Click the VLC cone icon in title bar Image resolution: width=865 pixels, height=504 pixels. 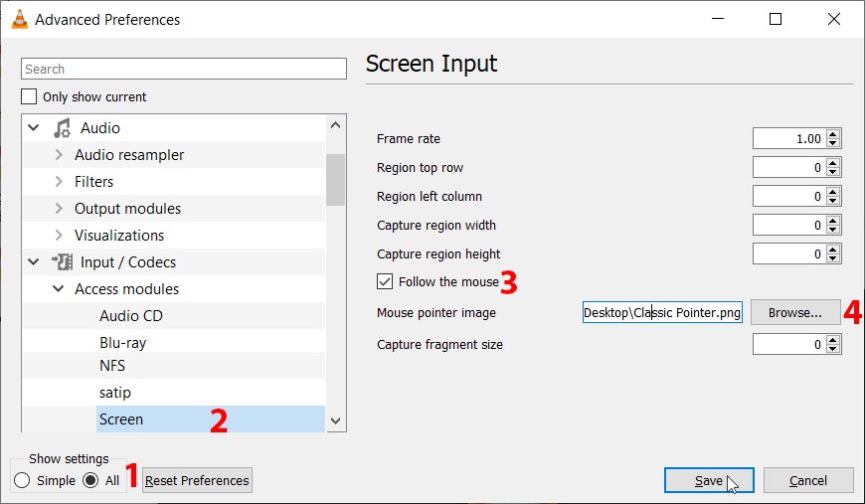click(x=19, y=19)
